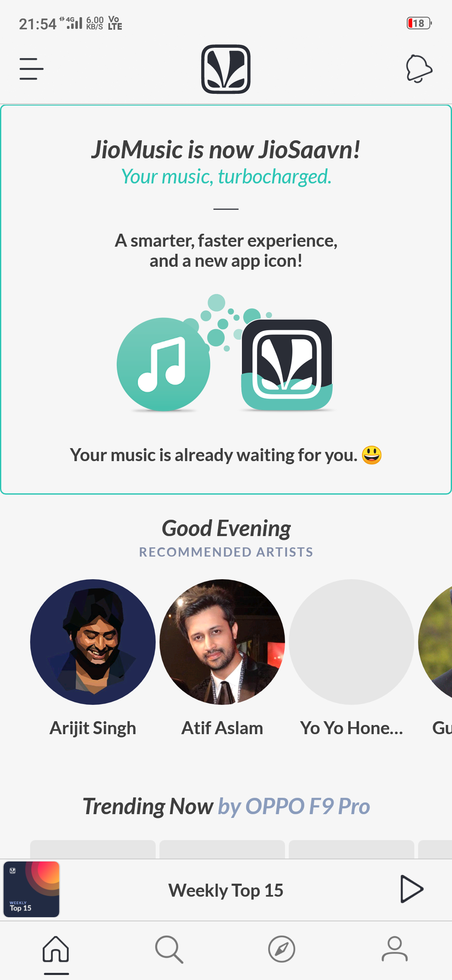Open the Browse compass tab
452x980 pixels.
click(x=282, y=949)
